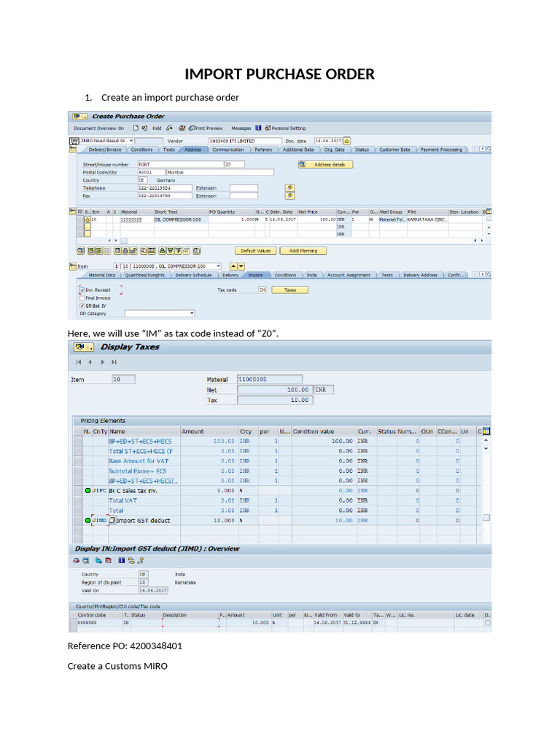Open the Account Assignment item tab
Image resolution: width=560 pixels, height=747 pixels.
click(x=349, y=275)
